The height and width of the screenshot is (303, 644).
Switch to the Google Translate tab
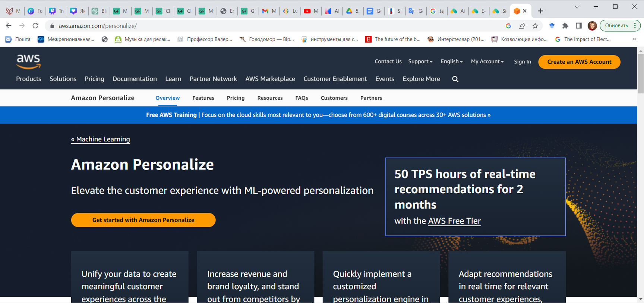click(x=416, y=11)
